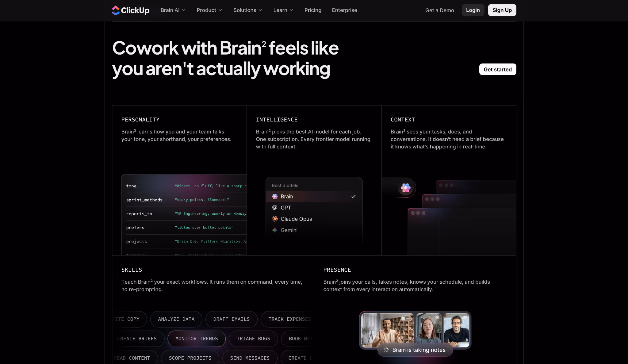Click the GPT swirl icon
The image size is (628, 364).
[x=275, y=208]
